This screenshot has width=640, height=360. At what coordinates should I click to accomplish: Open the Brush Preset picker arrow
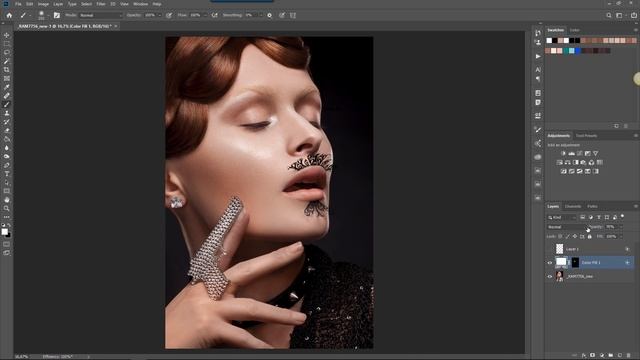[48, 15]
